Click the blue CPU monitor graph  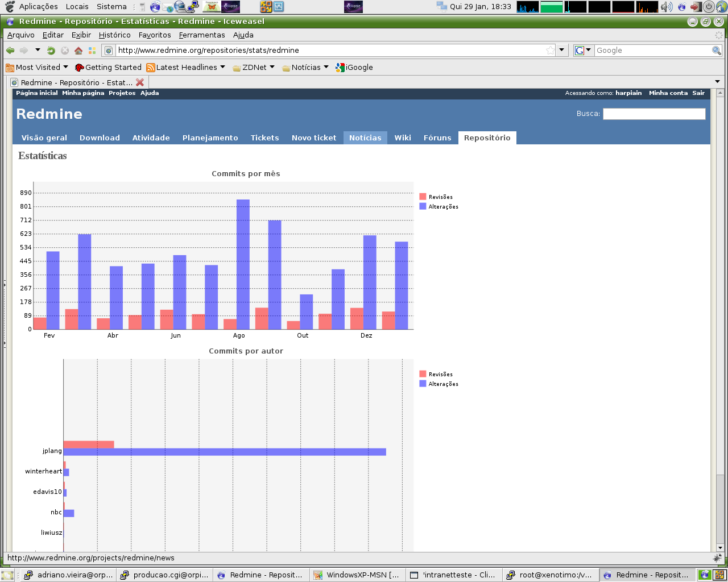point(528,7)
